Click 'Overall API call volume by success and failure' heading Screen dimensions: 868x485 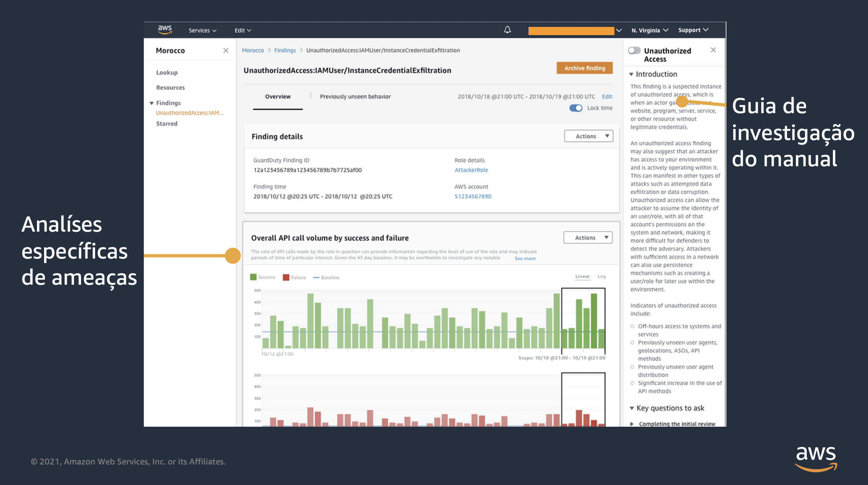(x=330, y=238)
